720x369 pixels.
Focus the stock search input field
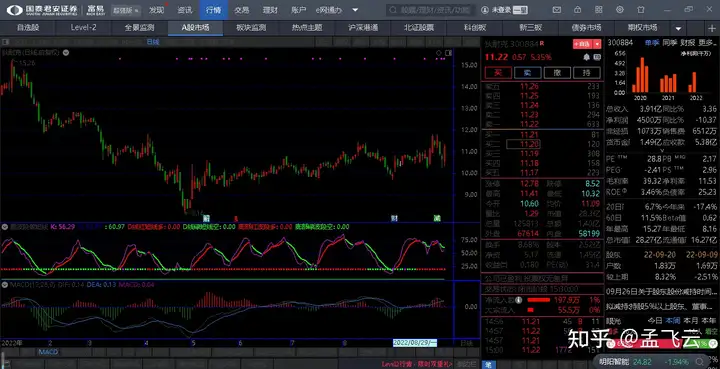[x=428, y=10]
